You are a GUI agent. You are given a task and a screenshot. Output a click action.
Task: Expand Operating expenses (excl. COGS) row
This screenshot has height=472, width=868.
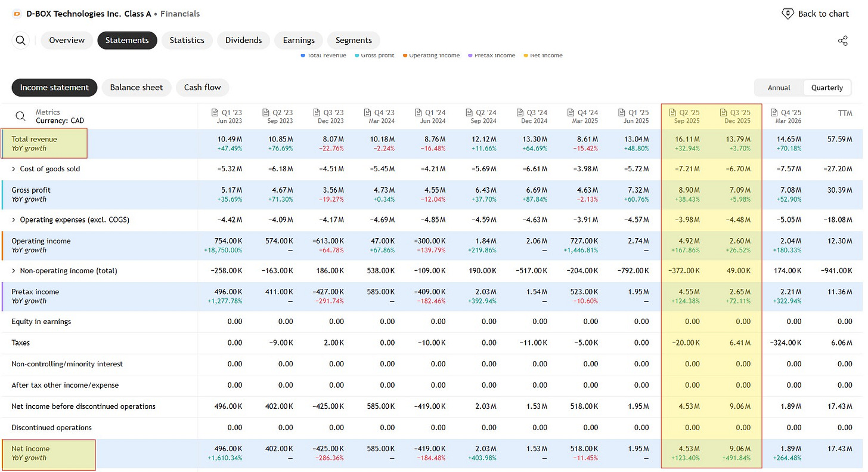[x=14, y=220]
